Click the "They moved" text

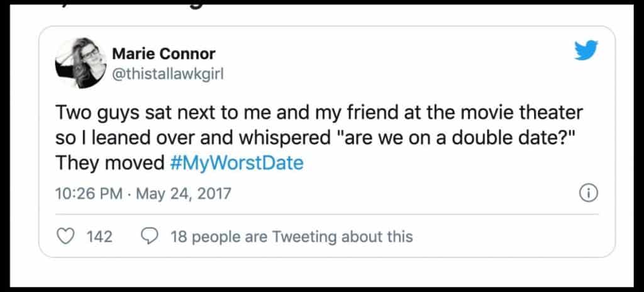[x=110, y=163]
